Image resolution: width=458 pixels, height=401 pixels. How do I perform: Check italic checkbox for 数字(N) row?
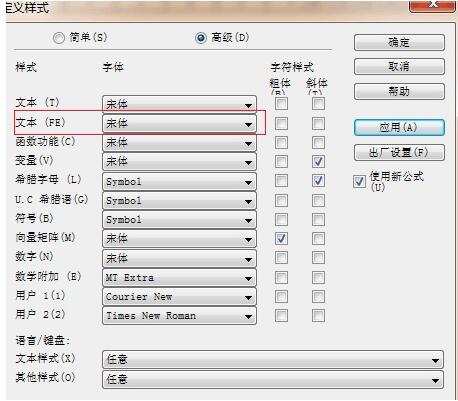(318, 258)
